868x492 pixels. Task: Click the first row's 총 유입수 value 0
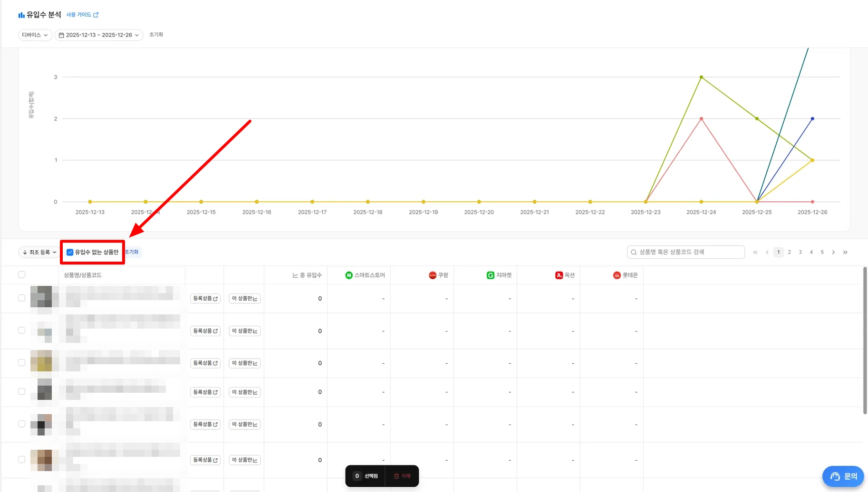point(320,299)
